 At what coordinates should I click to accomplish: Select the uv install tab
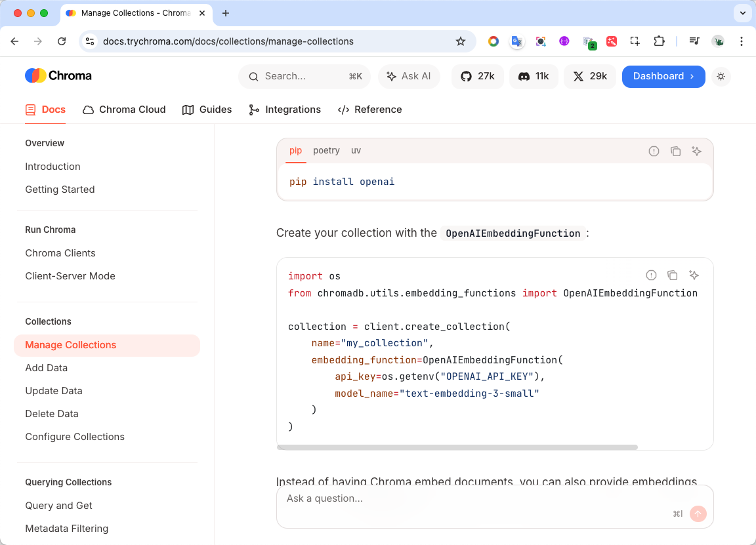tap(356, 150)
